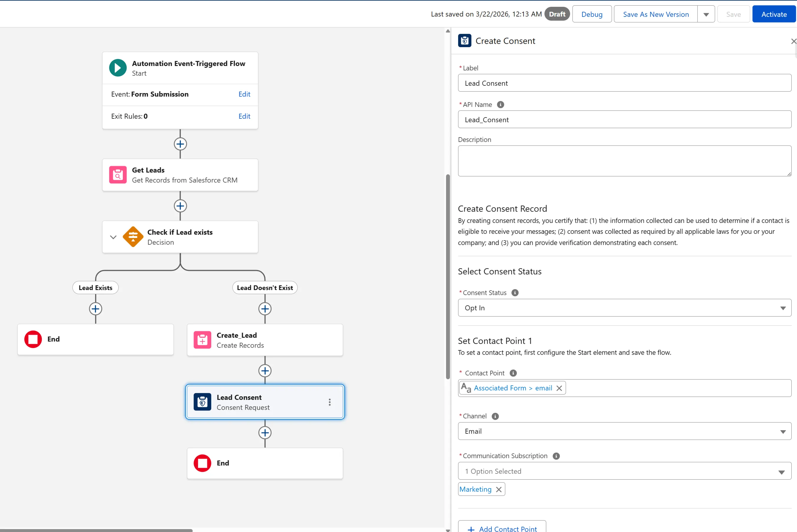The image size is (797, 532).
Task: Click the Decision diamond icon
Action: (x=133, y=237)
